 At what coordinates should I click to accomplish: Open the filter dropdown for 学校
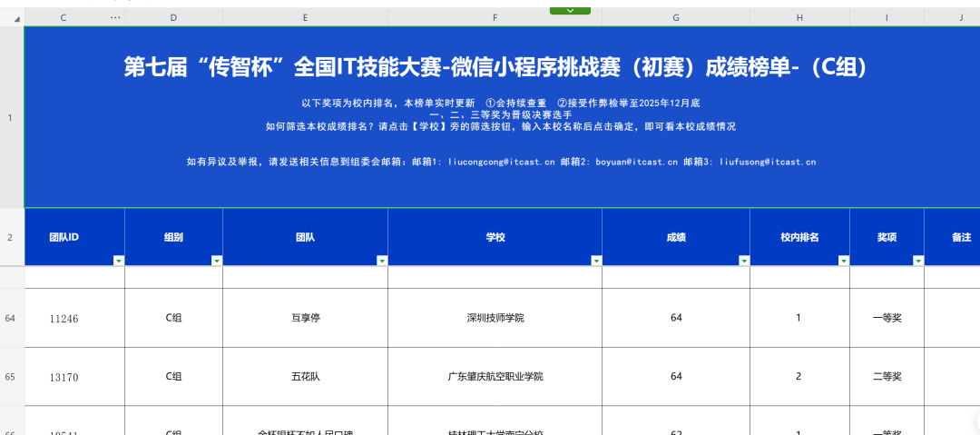point(595,261)
